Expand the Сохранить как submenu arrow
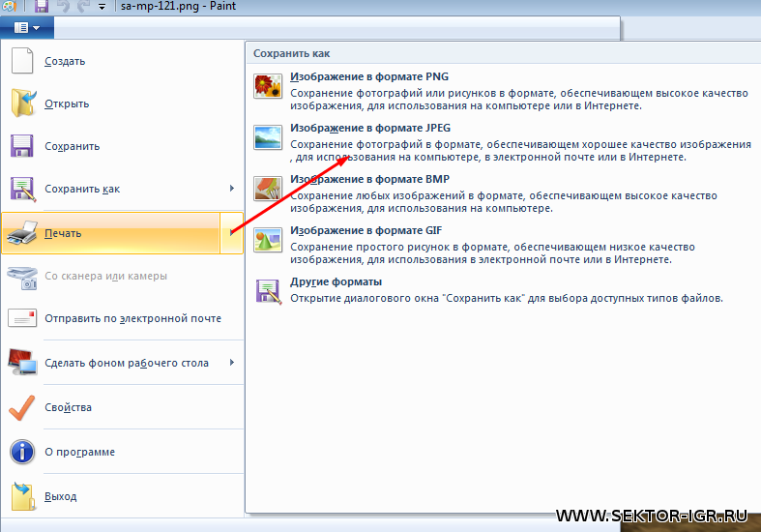This screenshot has height=532, width=761. click(232, 189)
